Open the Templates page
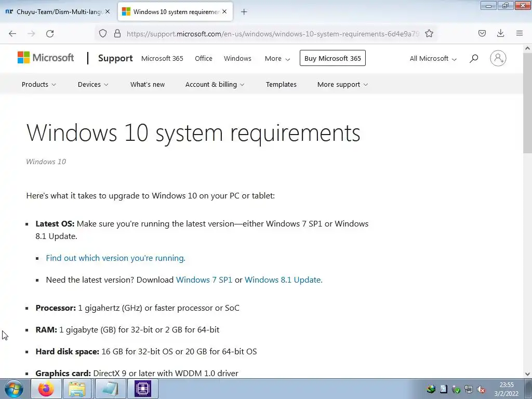The image size is (532, 399). (x=281, y=85)
